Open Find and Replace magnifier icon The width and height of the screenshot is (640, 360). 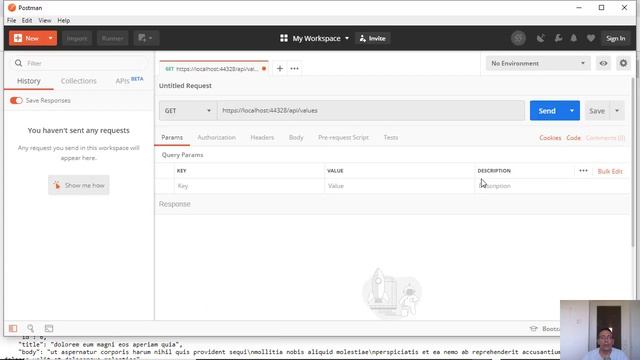click(x=31, y=328)
